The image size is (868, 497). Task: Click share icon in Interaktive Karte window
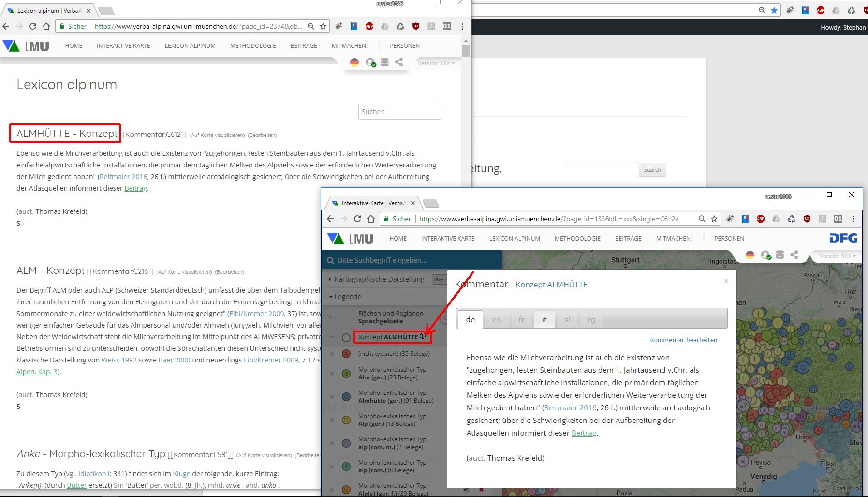pos(794,255)
